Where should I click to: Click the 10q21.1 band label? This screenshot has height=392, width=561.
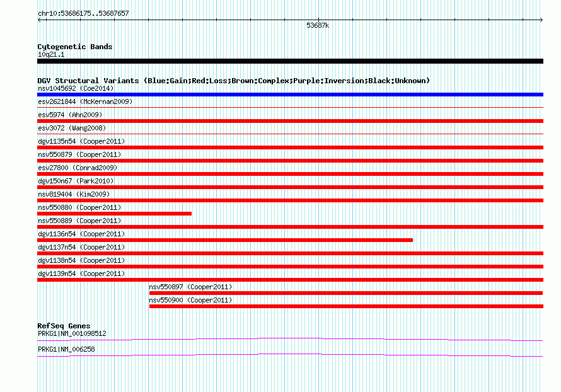51,54
